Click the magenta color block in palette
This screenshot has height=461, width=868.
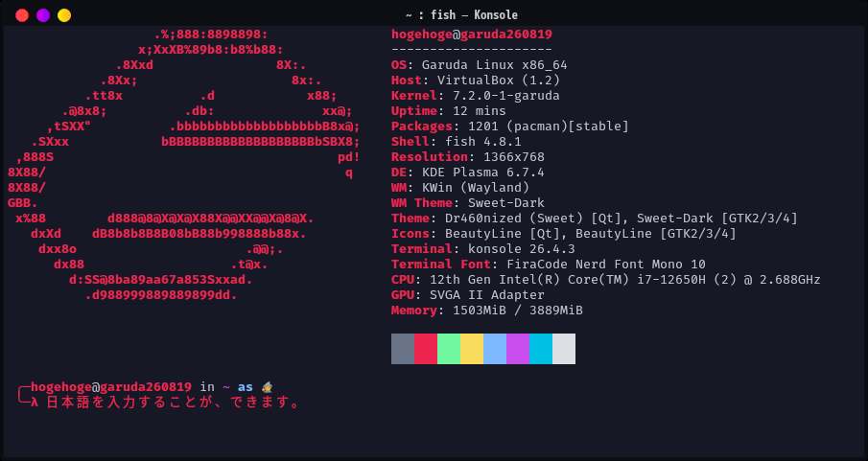[x=518, y=349]
